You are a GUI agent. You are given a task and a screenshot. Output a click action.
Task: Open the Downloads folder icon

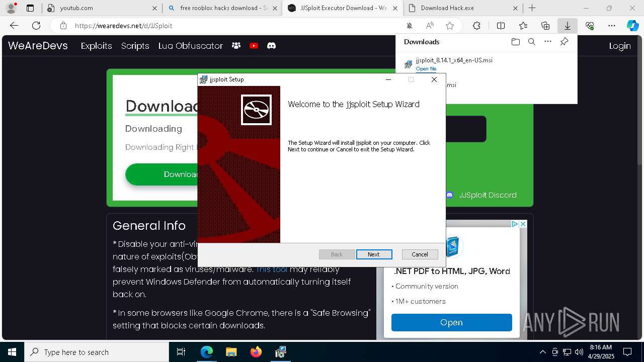click(x=515, y=42)
